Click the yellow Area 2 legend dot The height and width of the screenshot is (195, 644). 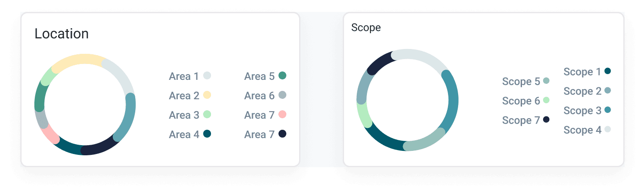coord(207,95)
